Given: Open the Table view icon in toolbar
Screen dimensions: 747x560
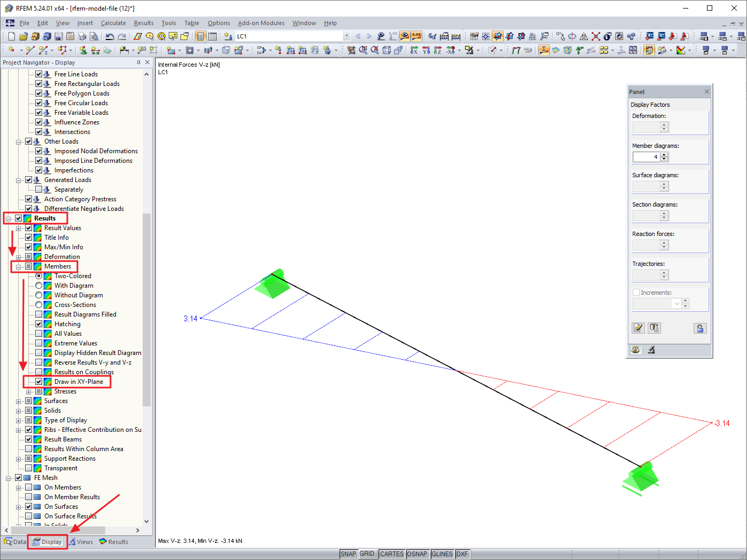Looking at the screenshot, I should tap(213, 36).
